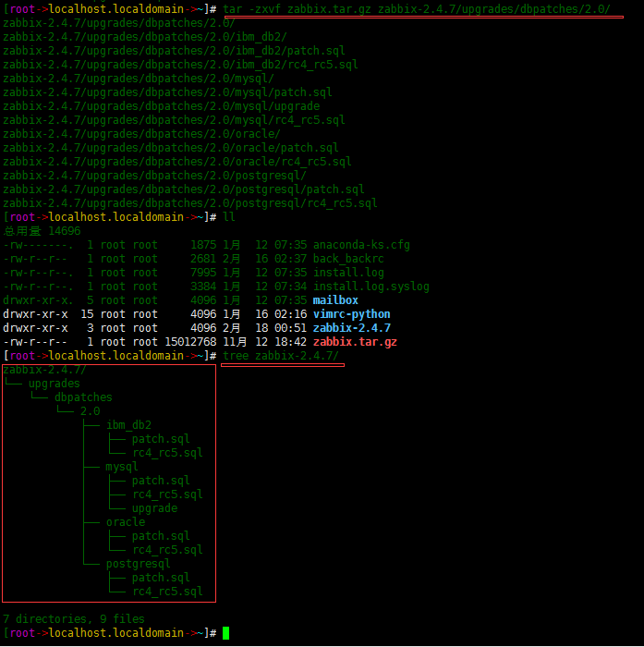Click the file size 3384

[x=203, y=287]
